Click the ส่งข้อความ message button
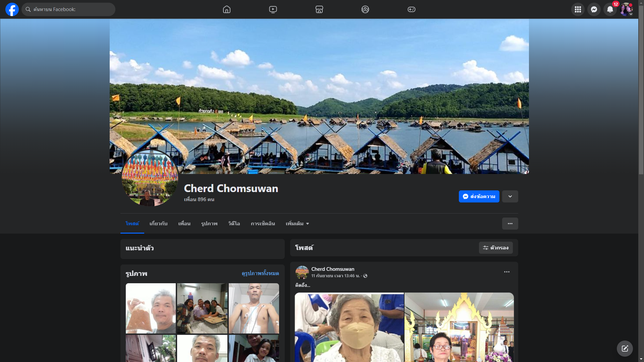644x362 pixels. [479, 196]
